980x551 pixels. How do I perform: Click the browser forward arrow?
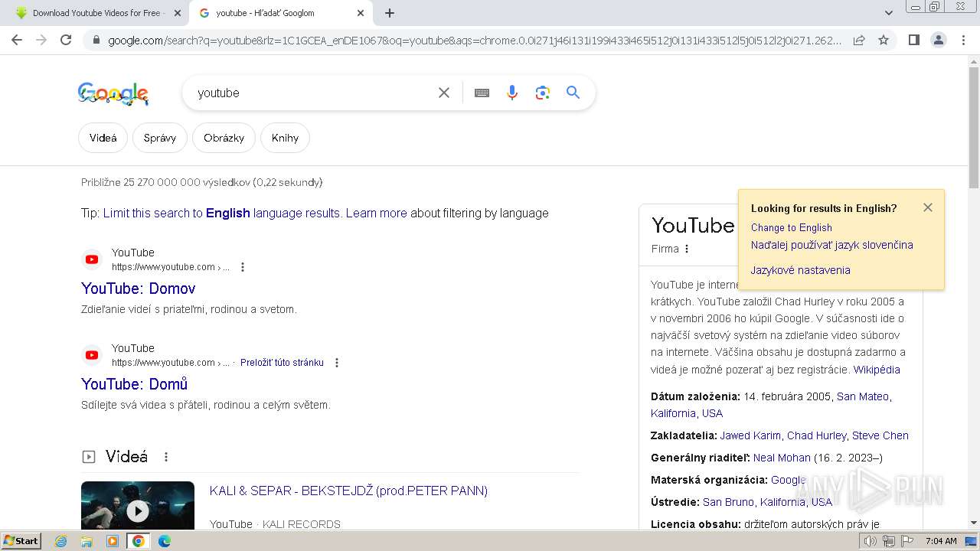pyautogui.click(x=41, y=40)
